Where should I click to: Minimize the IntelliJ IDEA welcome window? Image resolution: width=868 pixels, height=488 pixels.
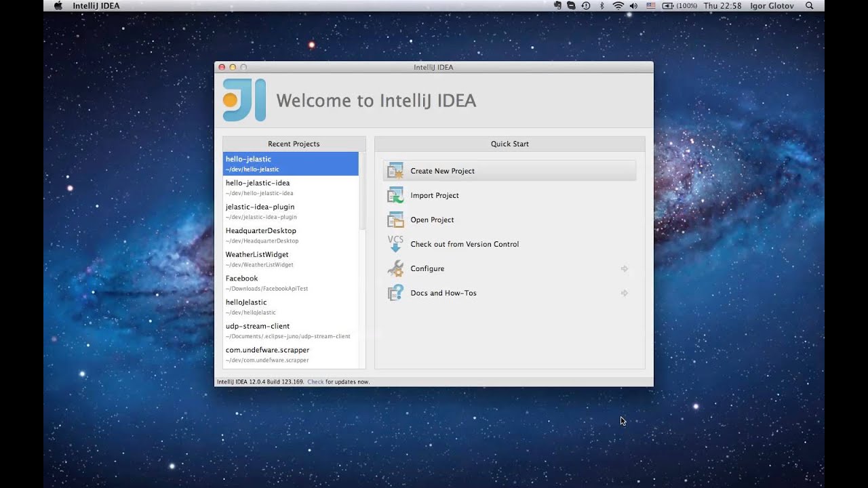tap(233, 67)
